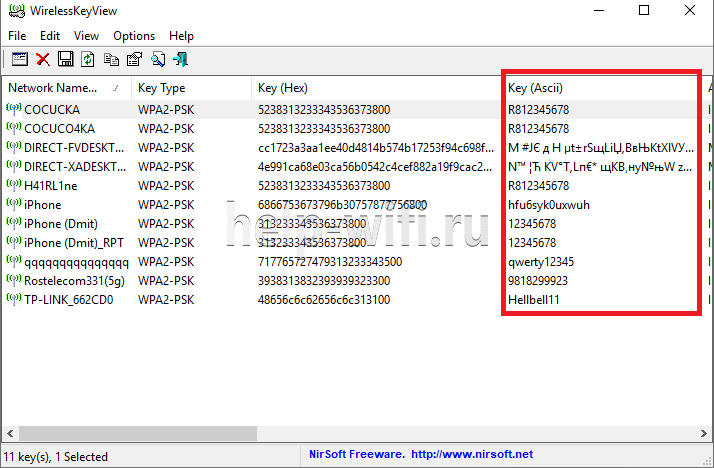Sort by the Network Name column header
Image resolution: width=714 pixels, height=468 pixels.
67,88
